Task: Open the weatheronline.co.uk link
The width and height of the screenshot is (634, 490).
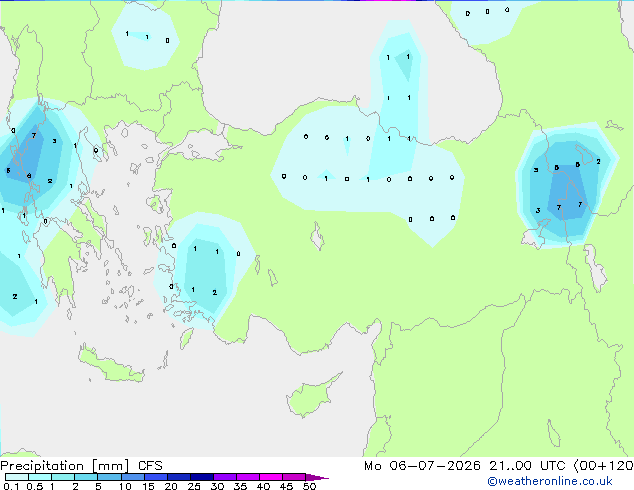Action: [550, 481]
